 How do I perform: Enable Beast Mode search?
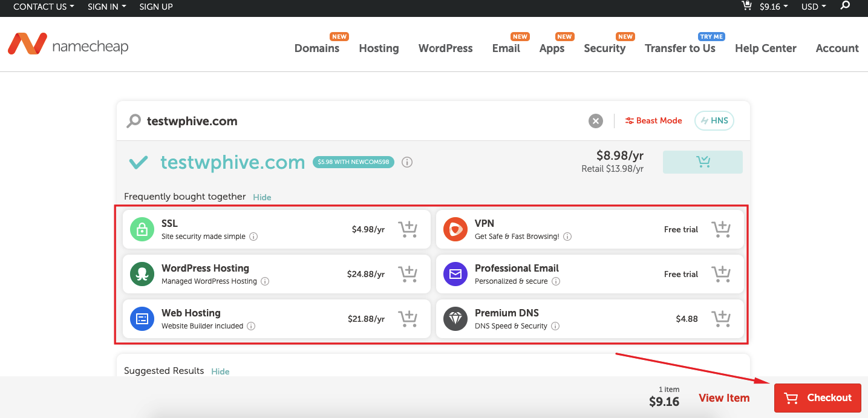653,120
